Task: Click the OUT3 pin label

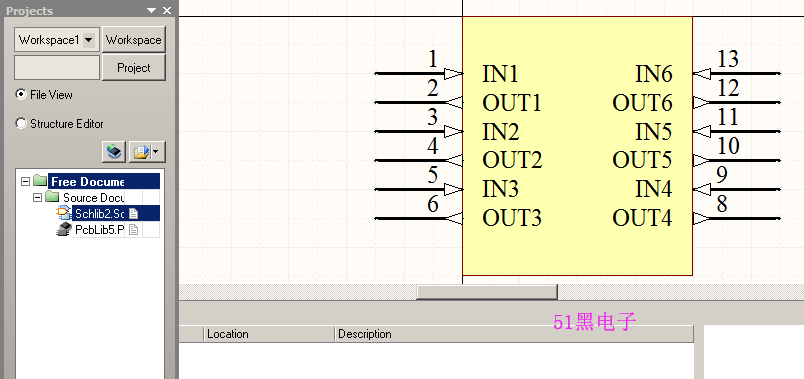Action: pyautogui.click(x=512, y=218)
